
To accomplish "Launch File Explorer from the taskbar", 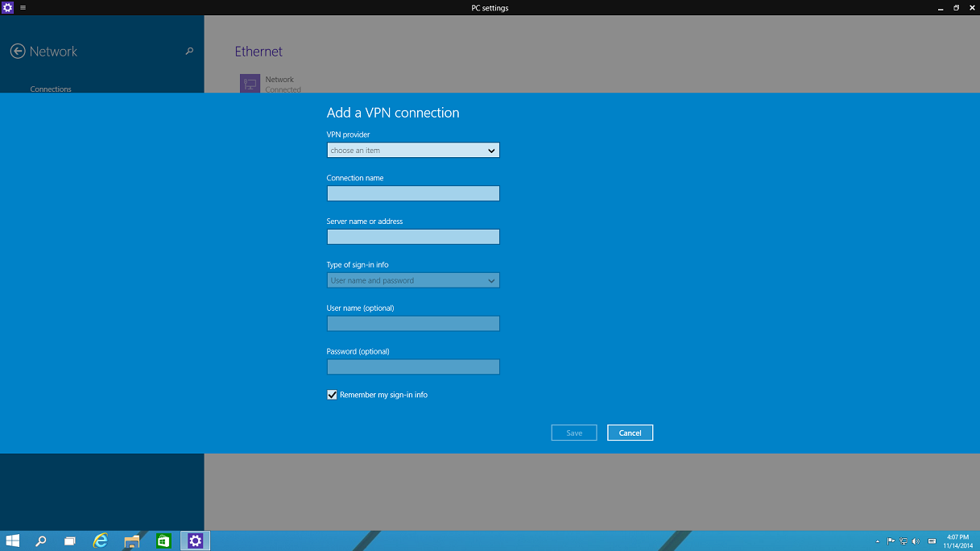I will click(132, 541).
